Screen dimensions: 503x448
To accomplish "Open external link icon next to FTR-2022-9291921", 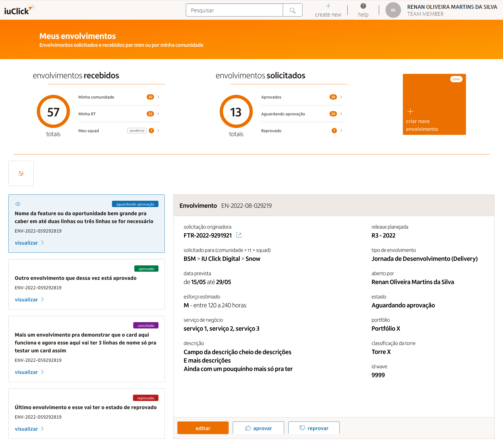I will pos(239,235).
